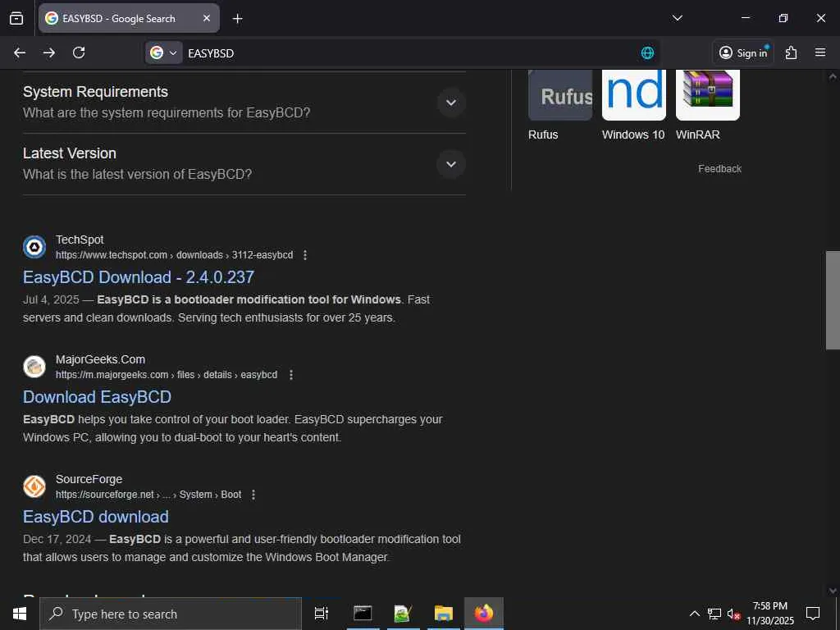
Task: Click the muted volume tray icon
Action: click(x=733, y=614)
